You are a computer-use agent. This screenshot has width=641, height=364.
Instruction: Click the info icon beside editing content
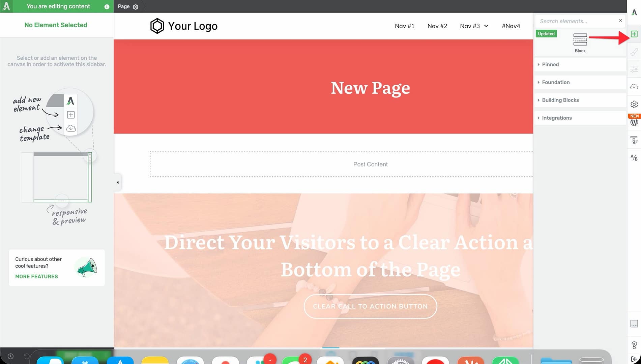click(x=107, y=7)
